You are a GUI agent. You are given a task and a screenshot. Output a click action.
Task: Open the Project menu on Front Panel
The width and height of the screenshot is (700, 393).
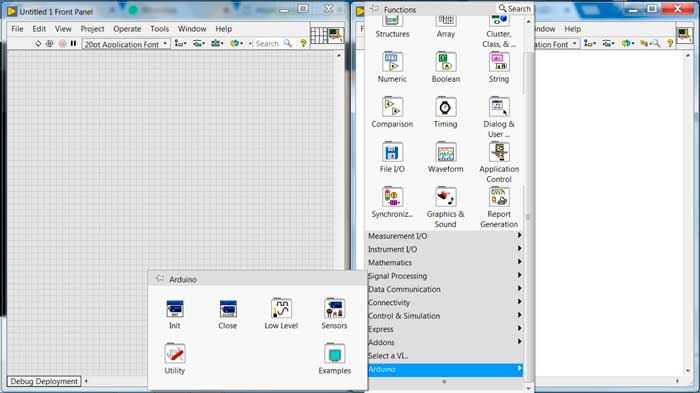coord(92,29)
